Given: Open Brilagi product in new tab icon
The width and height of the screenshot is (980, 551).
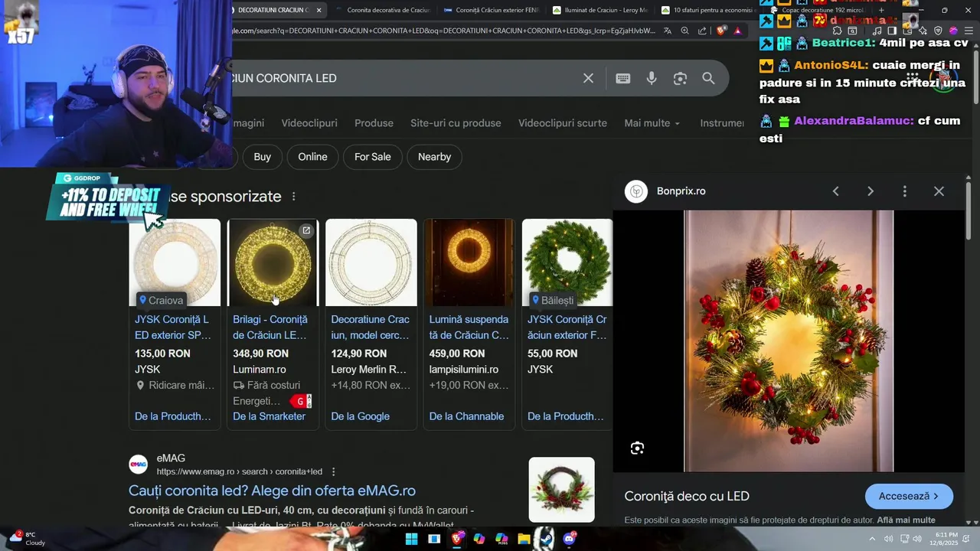Looking at the screenshot, I should coord(306,230).
